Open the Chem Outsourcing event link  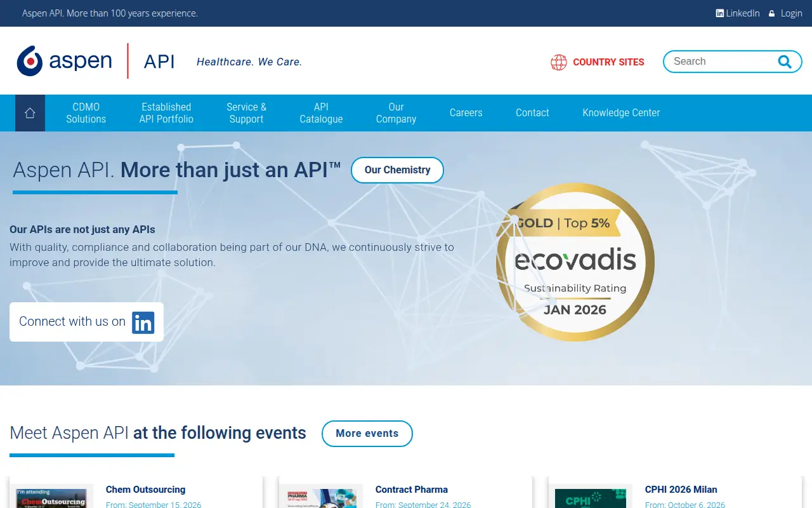145,490
